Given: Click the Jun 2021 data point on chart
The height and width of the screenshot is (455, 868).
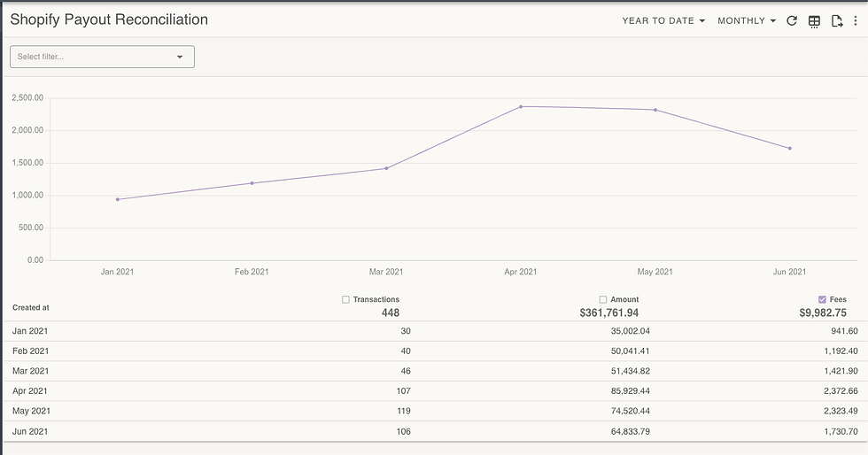Looking at the screenshot, I should click(x=790, y=149).
